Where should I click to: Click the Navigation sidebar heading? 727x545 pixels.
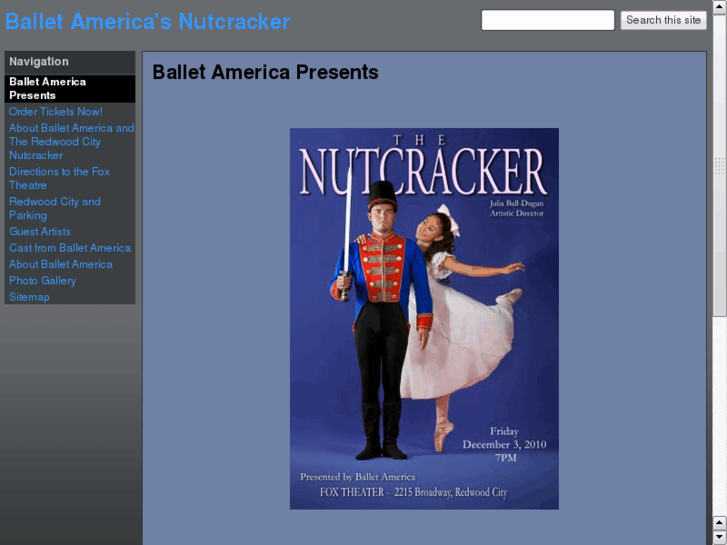[39, 62]
